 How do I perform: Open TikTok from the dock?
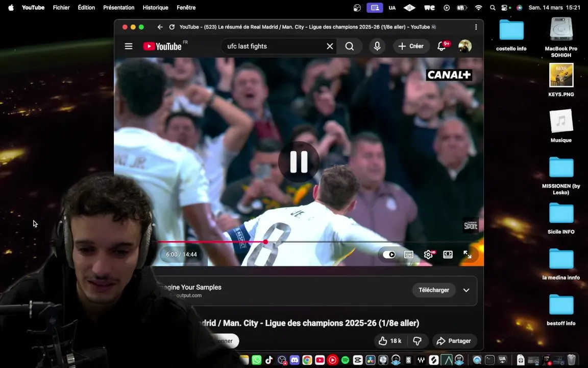(x=269, y=360)
